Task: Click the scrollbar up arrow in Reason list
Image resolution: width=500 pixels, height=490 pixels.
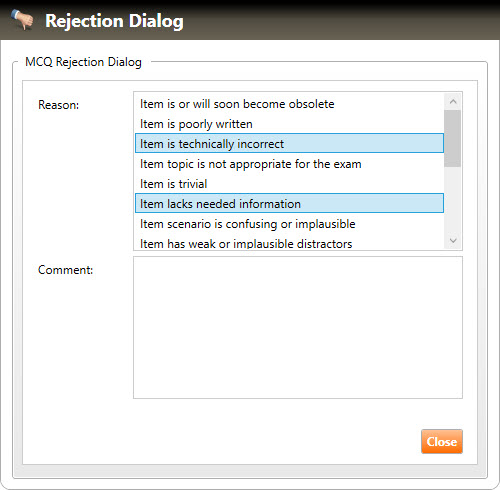Action: 453,102
